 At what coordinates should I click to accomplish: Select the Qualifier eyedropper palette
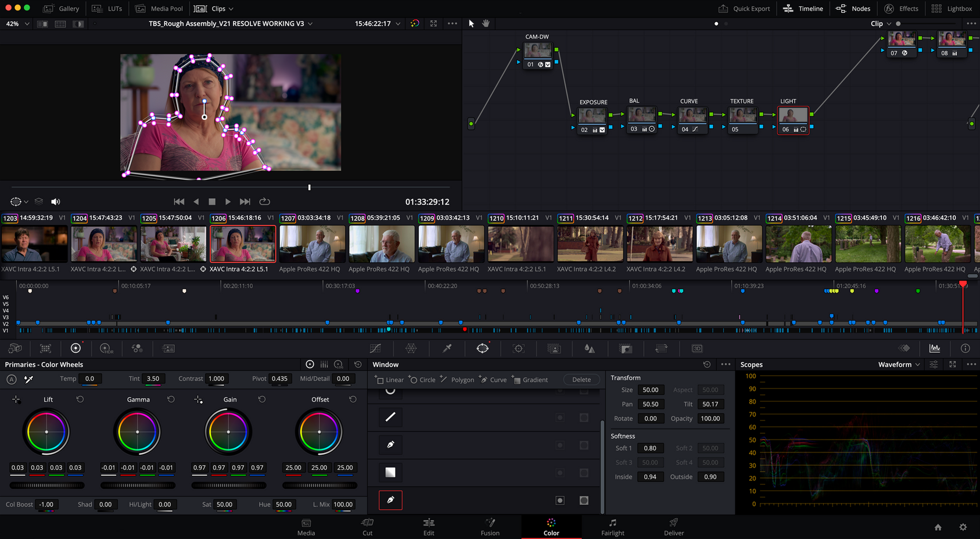(x=447, y=348)
